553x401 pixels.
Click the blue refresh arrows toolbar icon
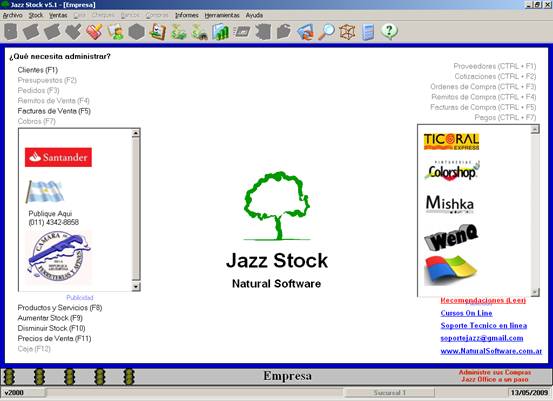pos(305,32)
